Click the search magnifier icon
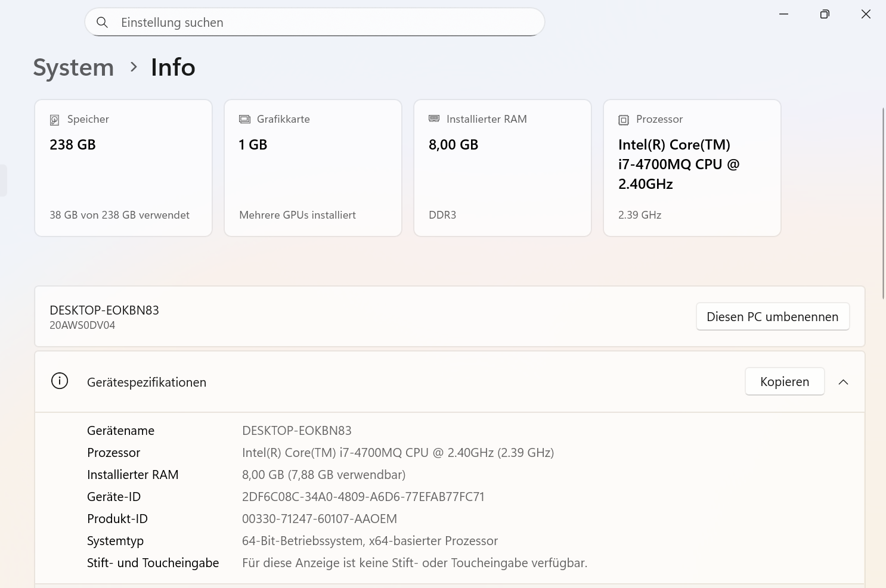 pyautogui.click(x=103, y=22)
